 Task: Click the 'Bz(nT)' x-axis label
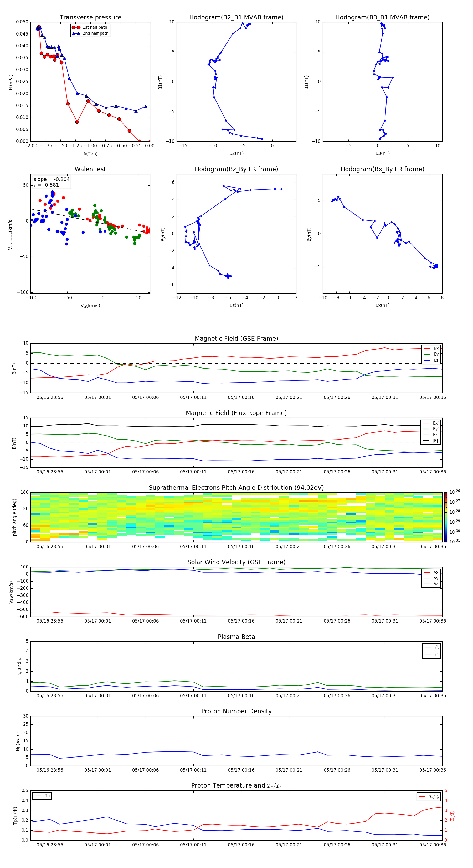pyautogui.click(x=236, y=305)
